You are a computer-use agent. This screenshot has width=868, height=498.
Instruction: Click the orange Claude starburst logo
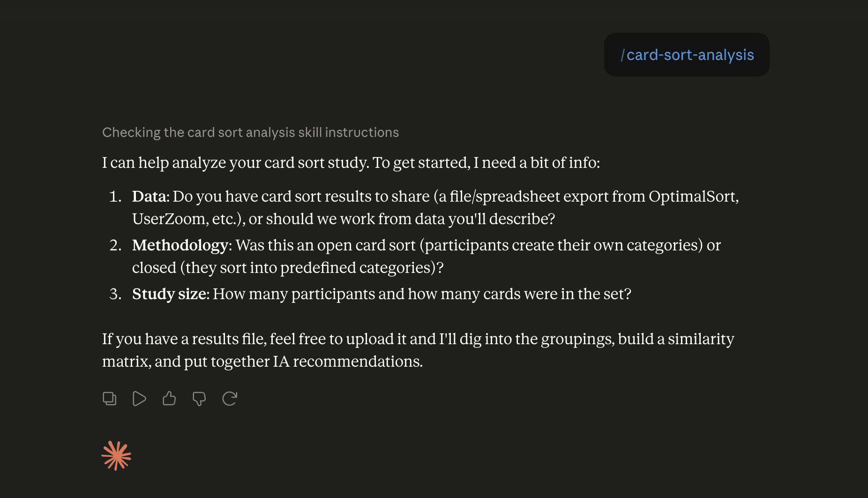(x=116, y=455)
